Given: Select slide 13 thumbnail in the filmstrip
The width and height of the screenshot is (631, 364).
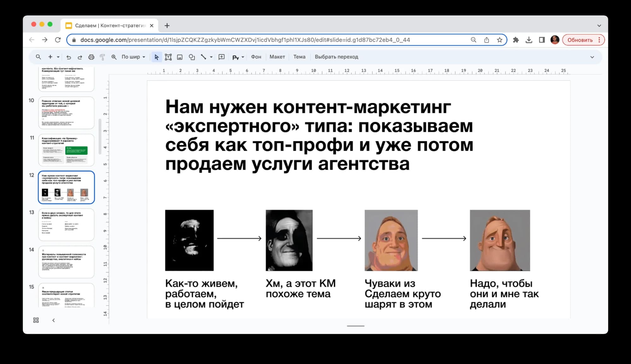Looking at the screenshot, I should (66, 225).
